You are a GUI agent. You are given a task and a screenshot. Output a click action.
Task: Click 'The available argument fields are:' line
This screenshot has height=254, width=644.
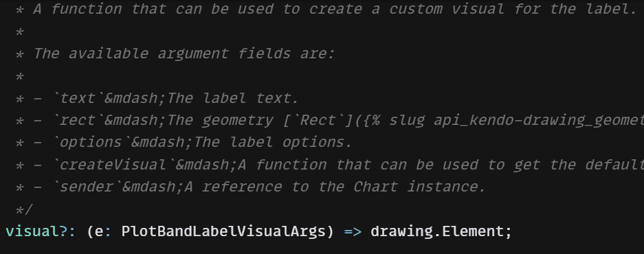coord(184,54)
